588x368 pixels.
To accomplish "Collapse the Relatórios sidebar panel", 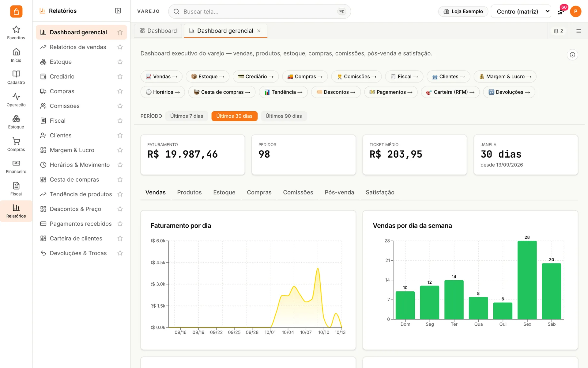I will pyautogui.click(x=118, y=11).
